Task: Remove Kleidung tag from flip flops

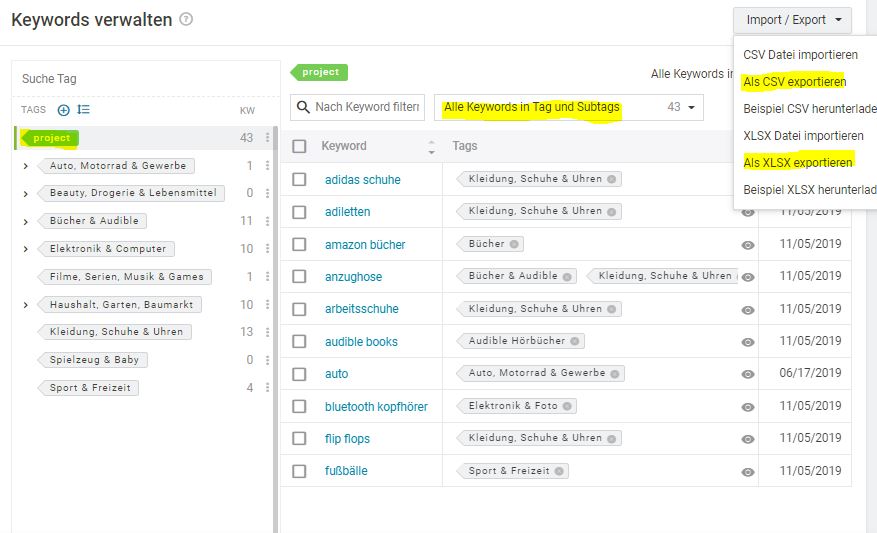Action: [x=611, y=438]
